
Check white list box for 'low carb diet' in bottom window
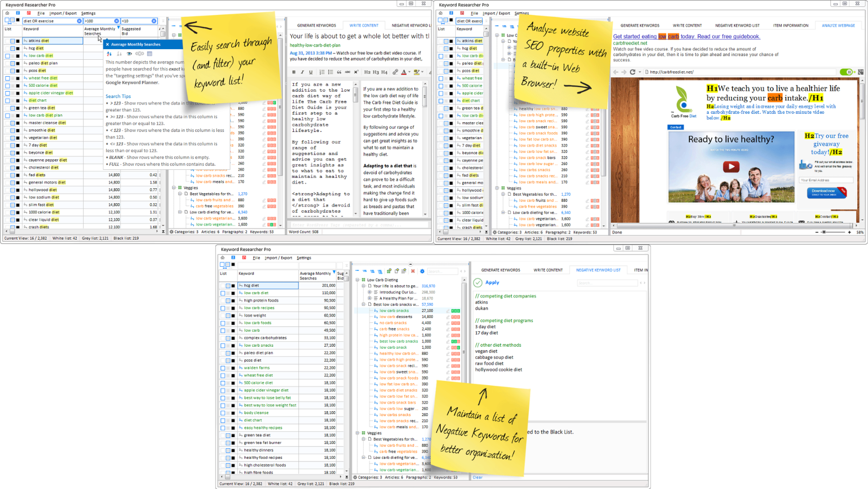[223, 293]
